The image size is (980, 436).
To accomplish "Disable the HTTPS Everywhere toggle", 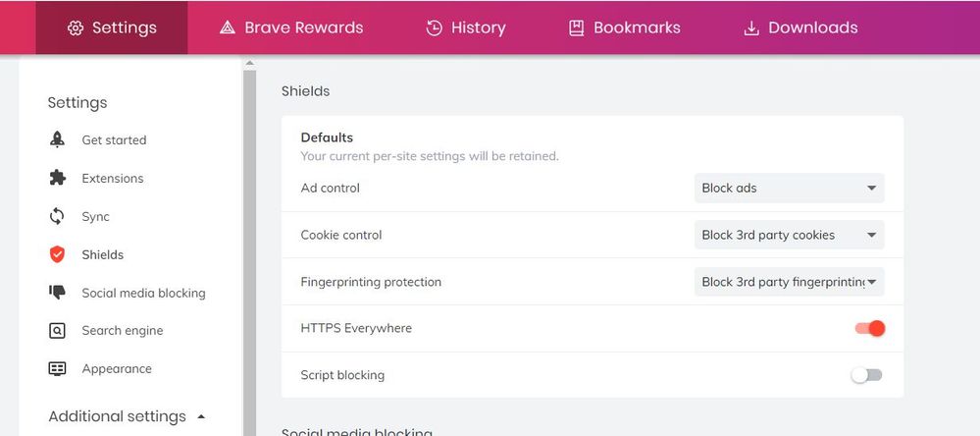I will pyautogui.click(x=869, y=328).
